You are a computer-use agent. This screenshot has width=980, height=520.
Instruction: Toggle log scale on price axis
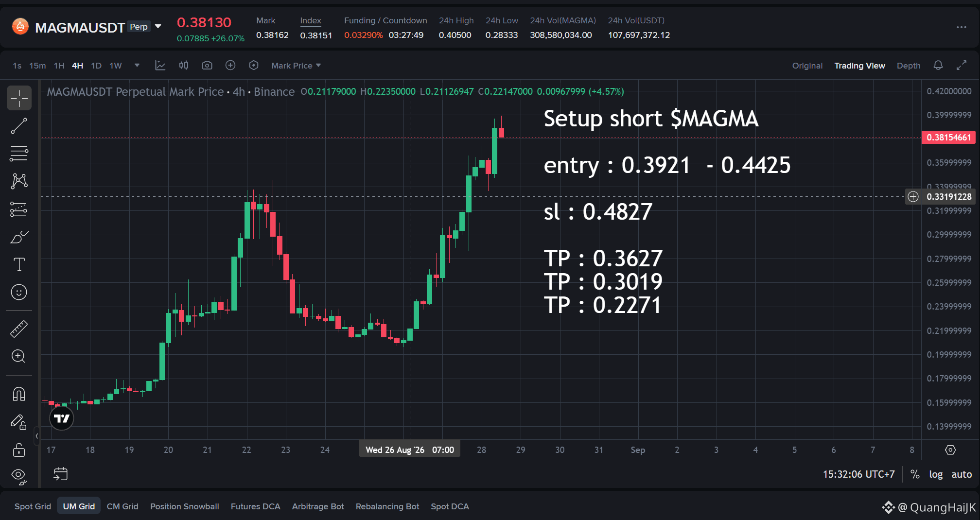click(x=936, y=474)
